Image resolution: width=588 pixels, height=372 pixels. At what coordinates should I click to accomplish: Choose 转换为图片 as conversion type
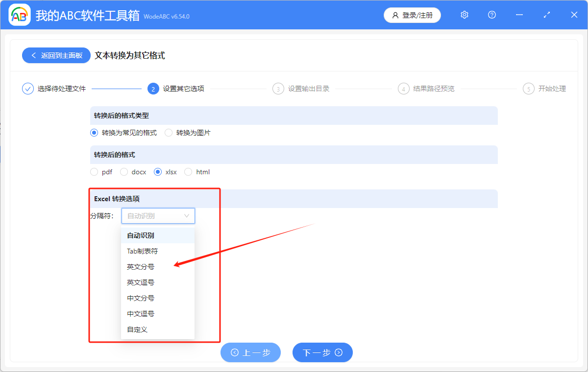(169, 132)
